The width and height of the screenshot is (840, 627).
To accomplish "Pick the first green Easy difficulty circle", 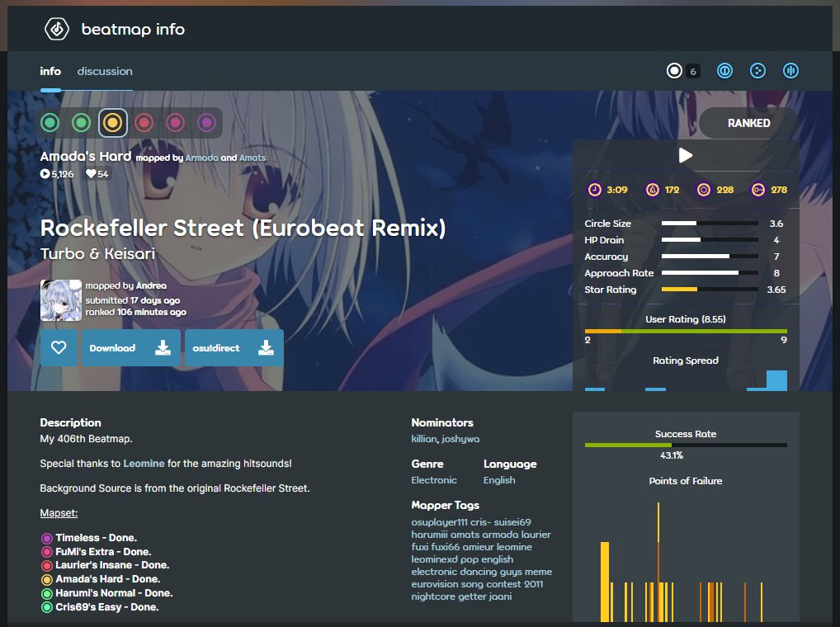I will (50, 123).
